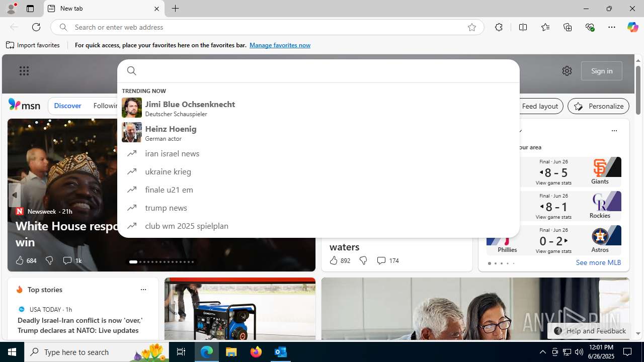Open comments on White House story
The width and height of the screenshot is (644, 362).
[72, 260]
